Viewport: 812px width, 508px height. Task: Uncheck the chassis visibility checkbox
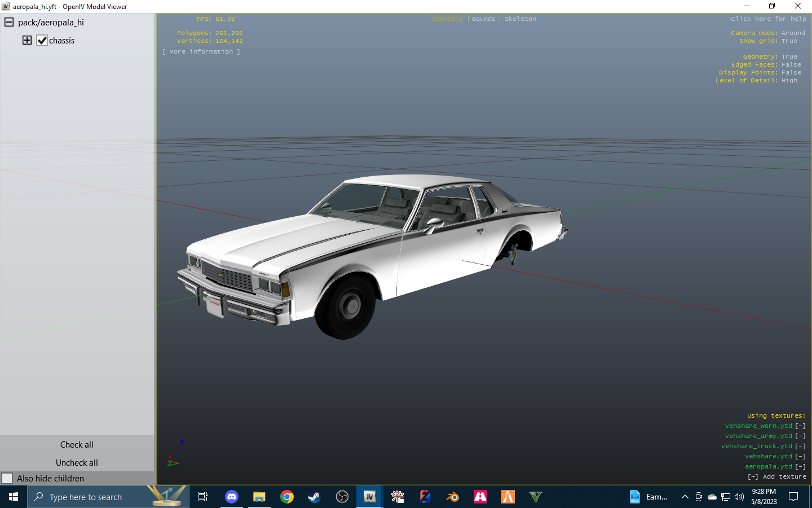pos(42,41)
